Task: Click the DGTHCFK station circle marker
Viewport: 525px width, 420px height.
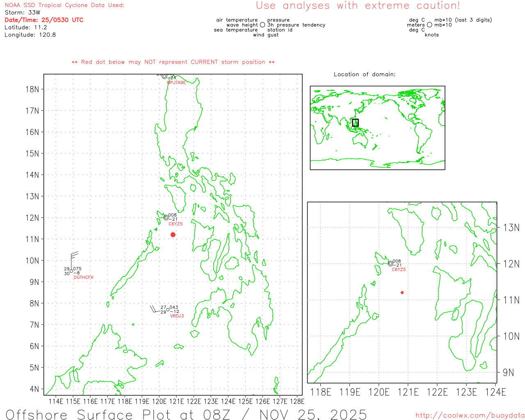Action: point(71,271)
